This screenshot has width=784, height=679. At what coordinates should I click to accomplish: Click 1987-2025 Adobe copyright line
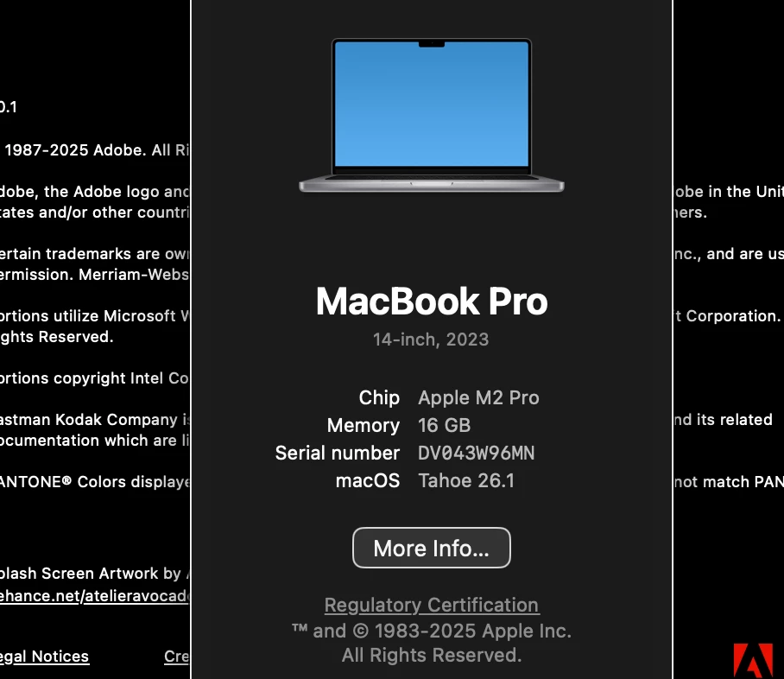coord(97,150)
